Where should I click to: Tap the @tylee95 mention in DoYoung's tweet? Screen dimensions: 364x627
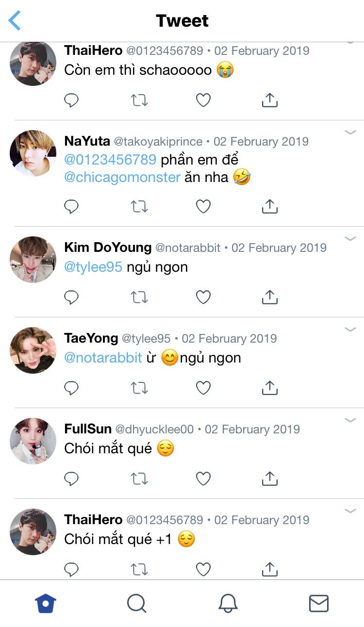93,267
